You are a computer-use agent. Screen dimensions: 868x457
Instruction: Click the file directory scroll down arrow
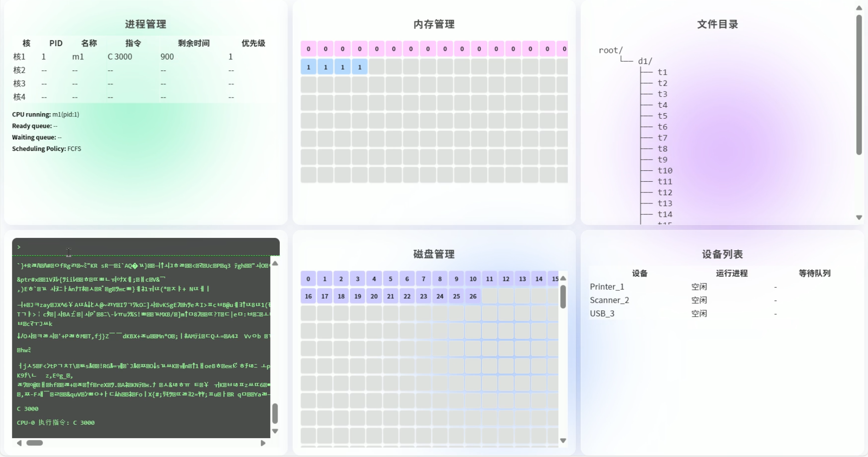click(859, 217)
